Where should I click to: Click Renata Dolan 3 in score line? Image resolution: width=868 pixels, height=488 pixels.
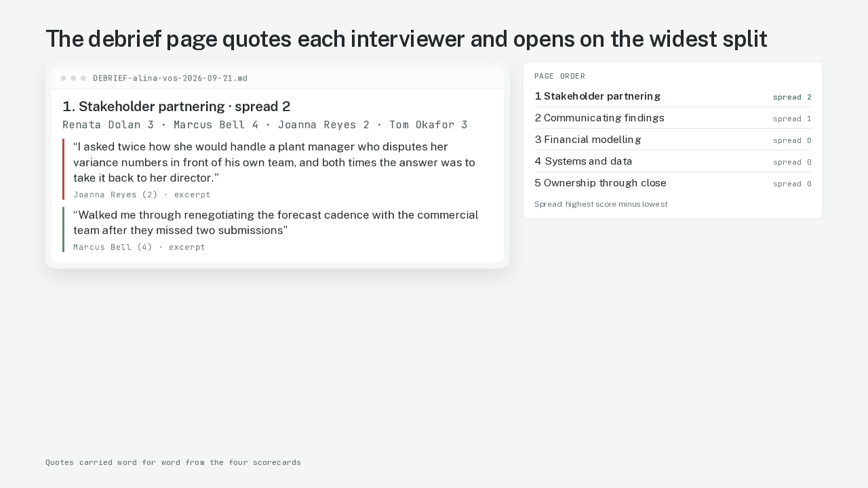[x=108, y=125]
